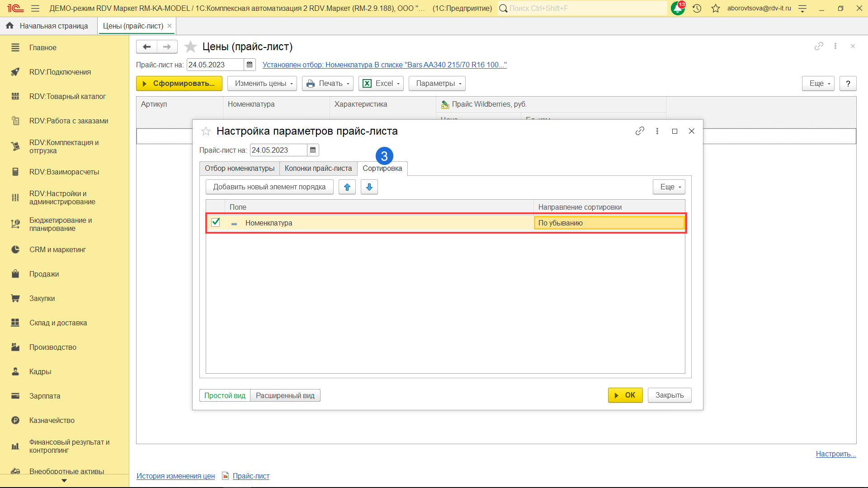
Task: Click the favorites star in the title bar
Action: click(716, 8)
